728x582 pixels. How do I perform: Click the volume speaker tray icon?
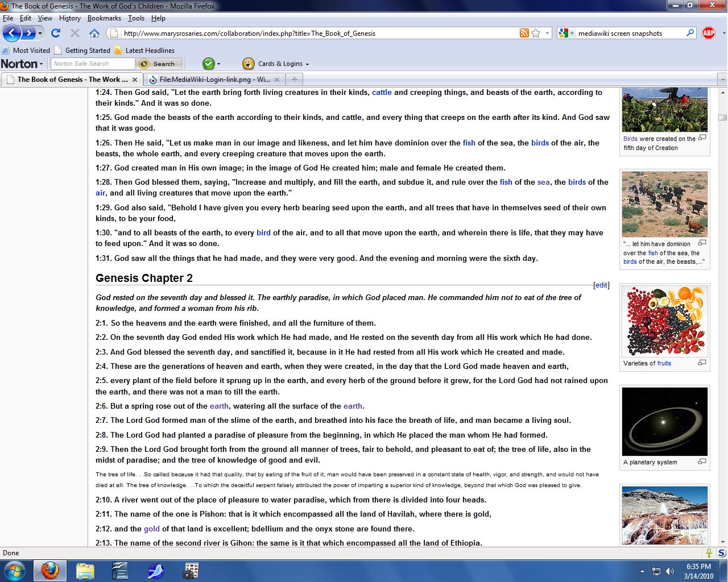(x=669, y=571)
